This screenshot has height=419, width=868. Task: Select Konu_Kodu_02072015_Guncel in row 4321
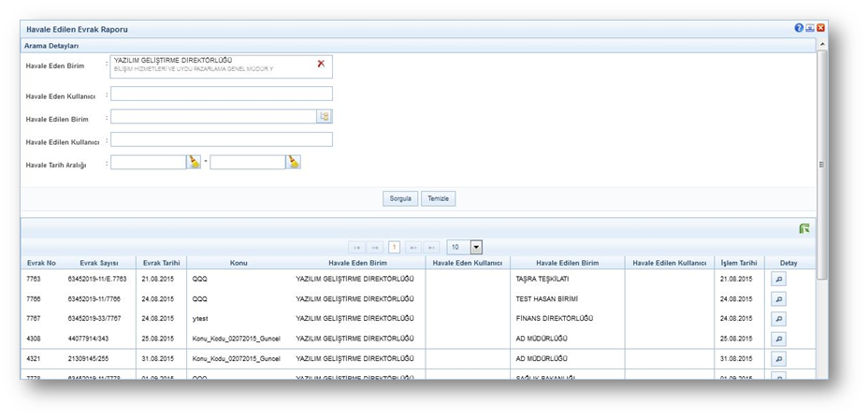[237, 359]
